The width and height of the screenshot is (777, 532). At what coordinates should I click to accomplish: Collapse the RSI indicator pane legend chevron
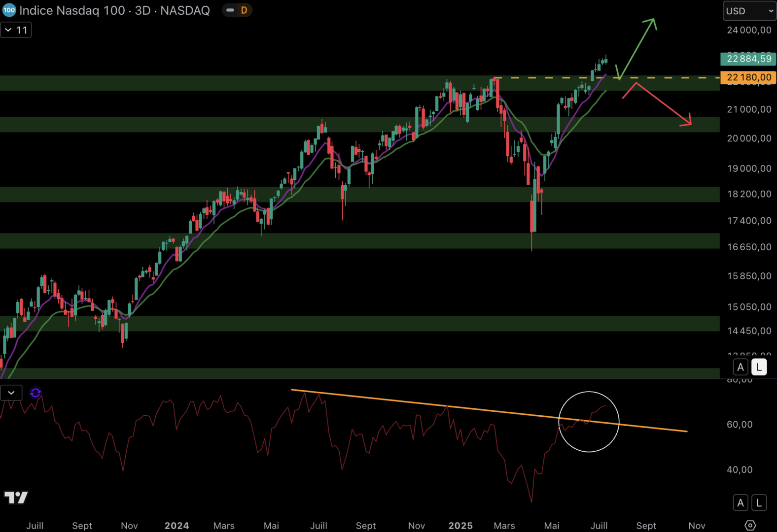(11, 393)
